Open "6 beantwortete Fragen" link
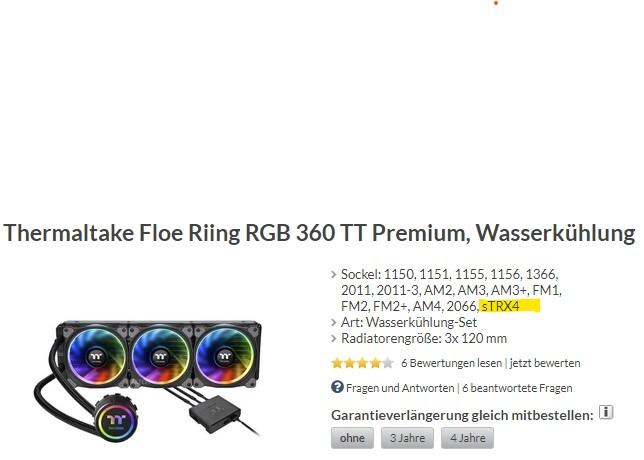 click(517, 388)
